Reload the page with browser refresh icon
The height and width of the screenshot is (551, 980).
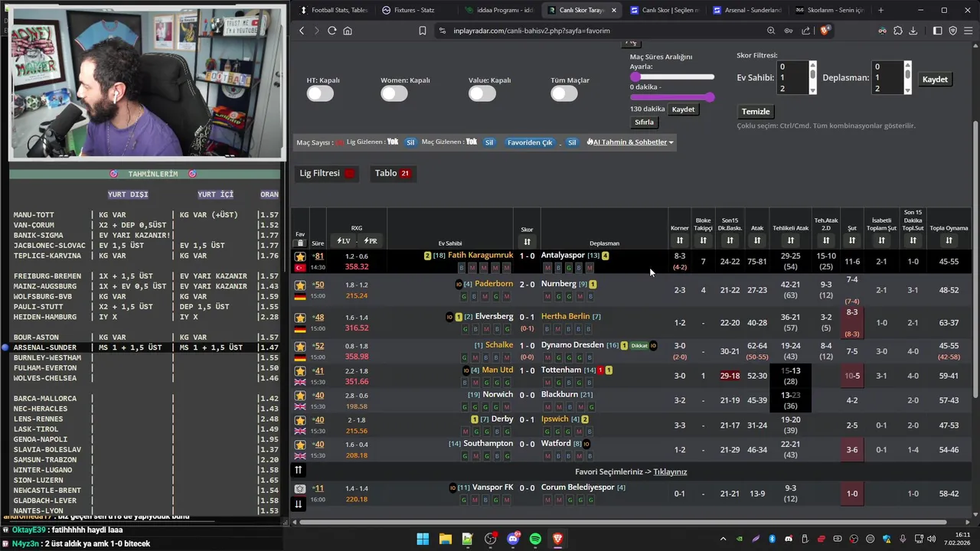pos(332,31)
